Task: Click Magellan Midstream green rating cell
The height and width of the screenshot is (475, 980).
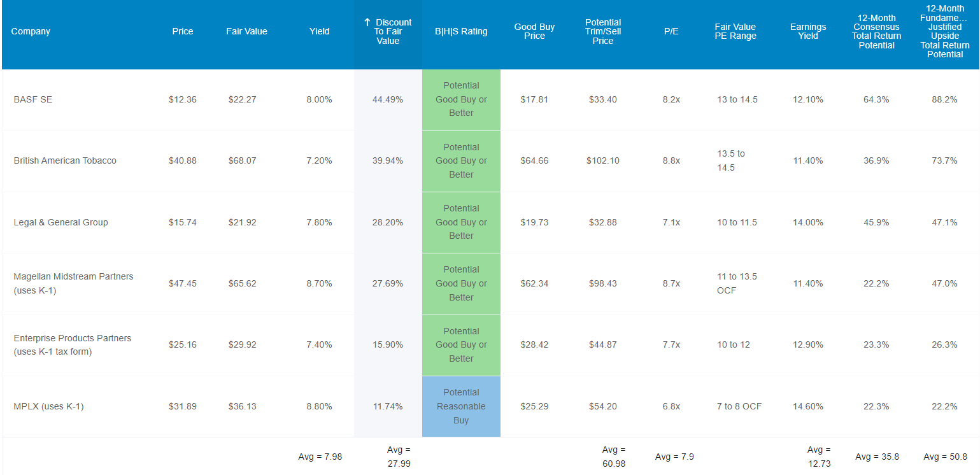Action: pyautogui.click(x=461, y=283)
